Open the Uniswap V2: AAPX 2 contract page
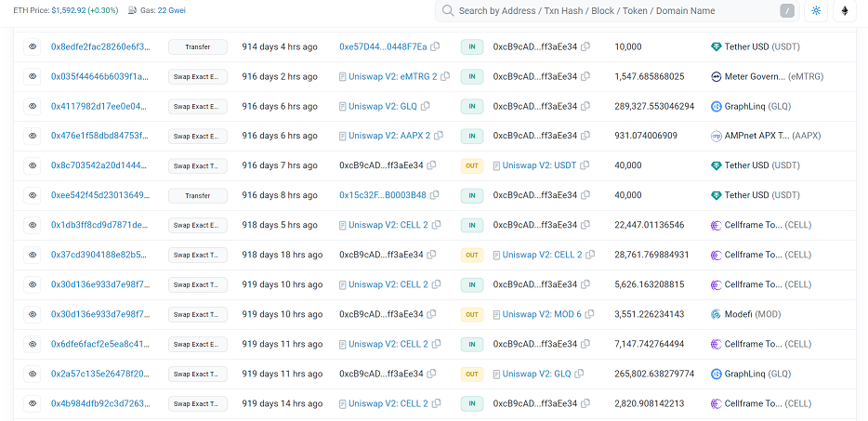 [389, 136]
